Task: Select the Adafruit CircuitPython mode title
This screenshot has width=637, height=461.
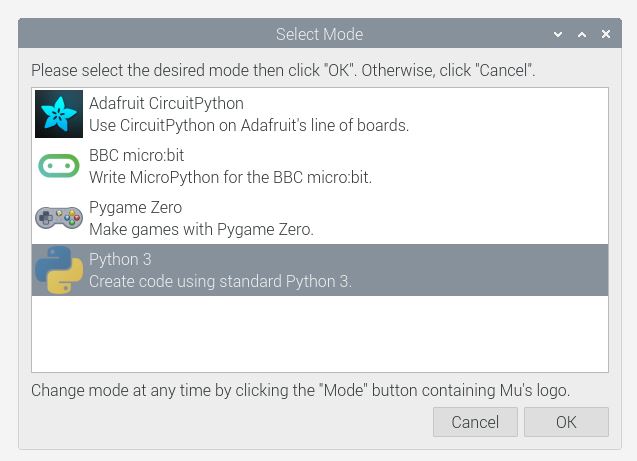Action: coord(166,104)
